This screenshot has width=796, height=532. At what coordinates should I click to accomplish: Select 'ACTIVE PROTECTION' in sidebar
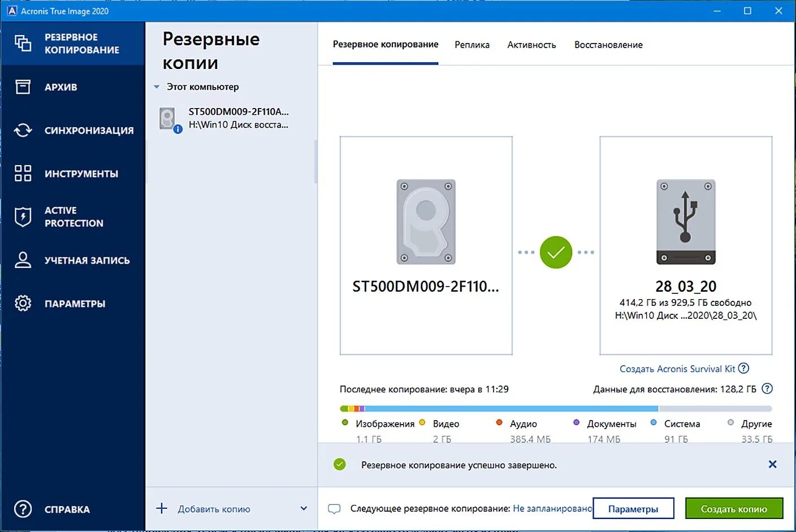click(73, 217)
